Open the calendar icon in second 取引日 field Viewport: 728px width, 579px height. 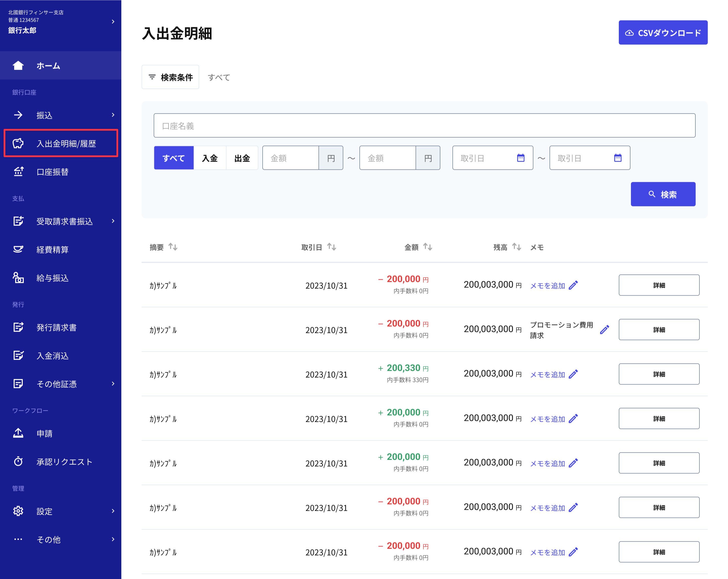click(618, 158)
